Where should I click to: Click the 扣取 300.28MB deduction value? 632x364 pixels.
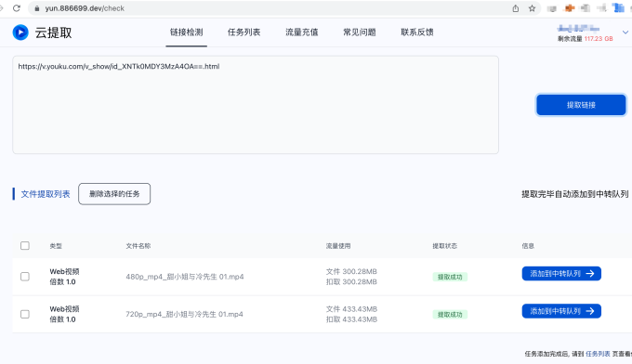tap(351, 282)
